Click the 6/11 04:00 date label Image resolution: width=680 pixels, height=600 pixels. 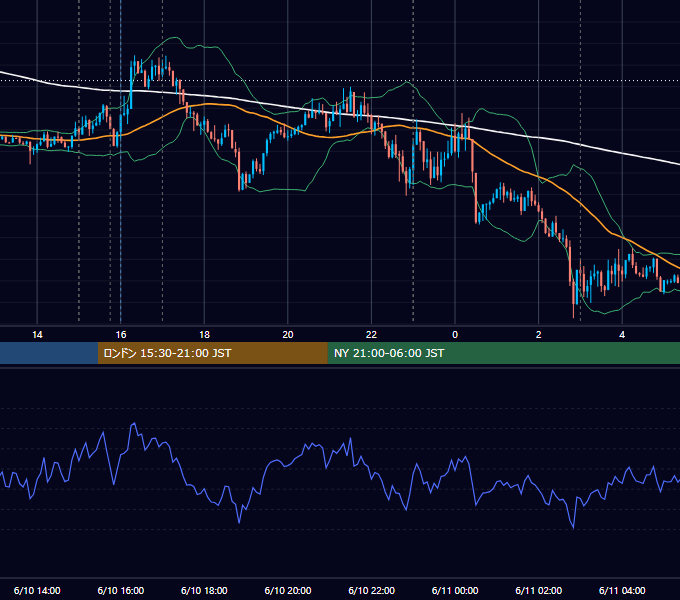point(622,590)
